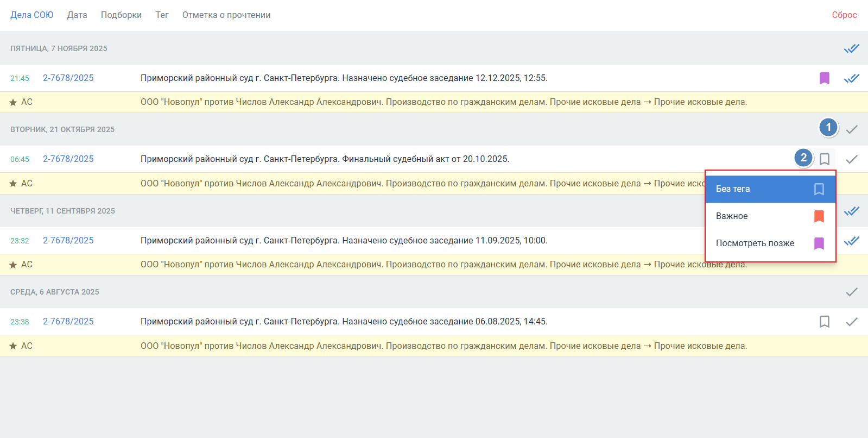Click the red 'Сброс' reset link
This screenshot has width=868, height=438.
844,15
